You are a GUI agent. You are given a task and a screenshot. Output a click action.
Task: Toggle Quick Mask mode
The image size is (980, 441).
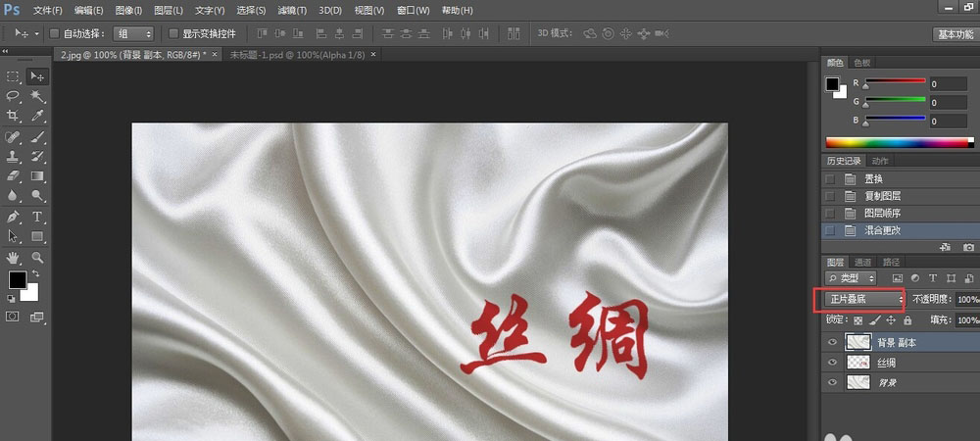[13, 317]
